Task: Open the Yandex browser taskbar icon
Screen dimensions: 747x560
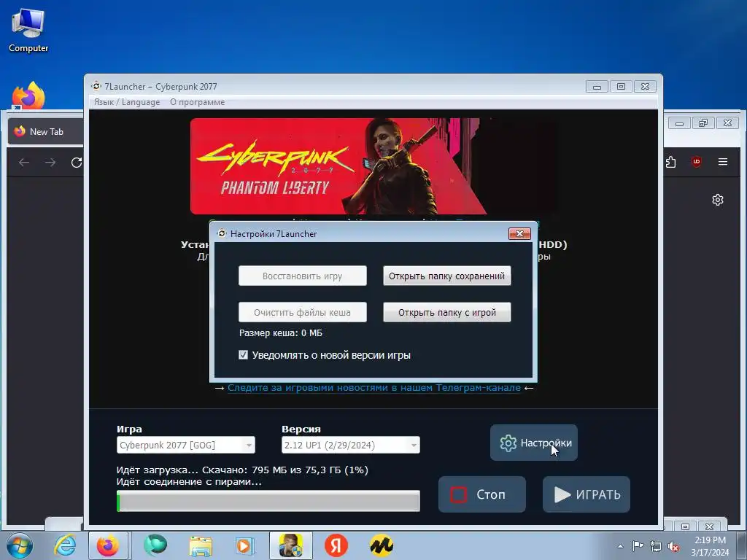Action: (336, 545)
